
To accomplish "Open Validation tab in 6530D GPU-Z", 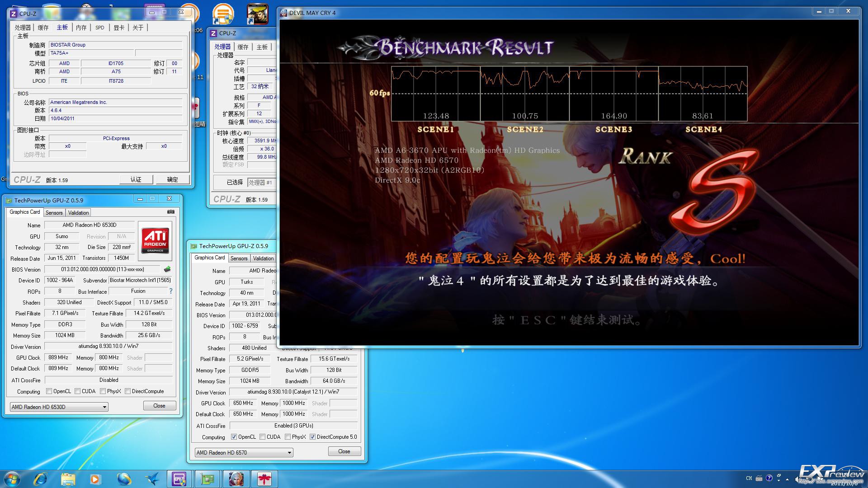I will tap(79, 212).
